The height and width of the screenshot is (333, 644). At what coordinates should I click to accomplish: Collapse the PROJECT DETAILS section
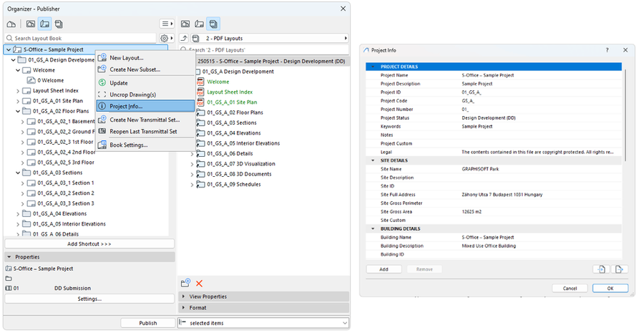tap(372, 67)
